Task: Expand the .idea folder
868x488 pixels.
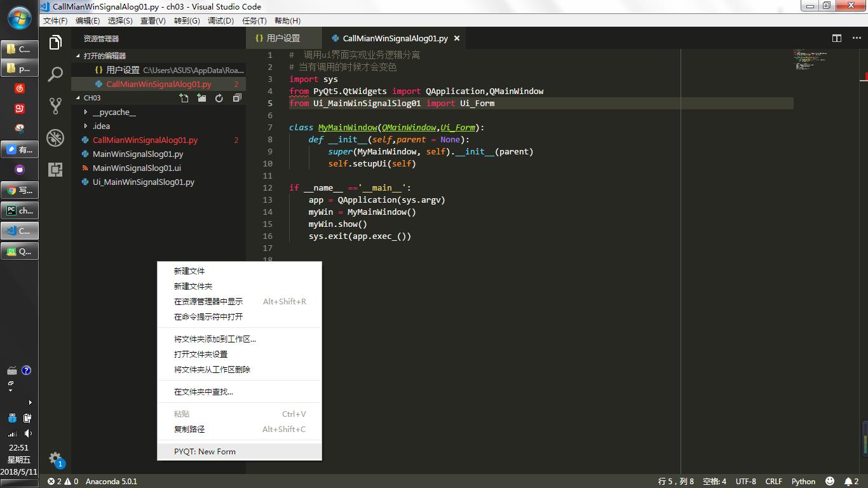Action: pyautogui.click(x=101, y=126)
